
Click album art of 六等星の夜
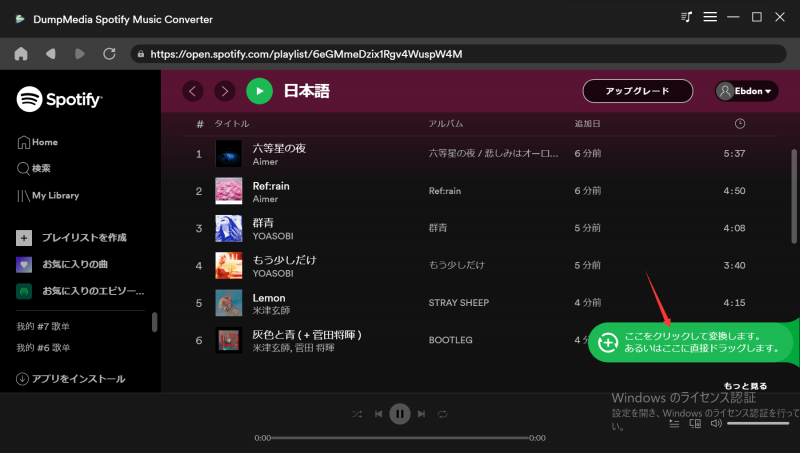229,154
